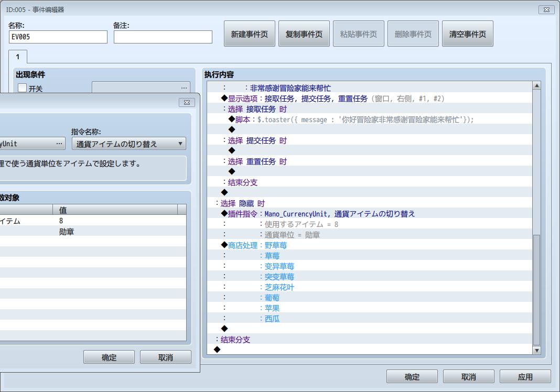The height and width of the screenshot is (392, 560).
Task: Select the 脚本 $.toaster command line
Action: [370, 119]
